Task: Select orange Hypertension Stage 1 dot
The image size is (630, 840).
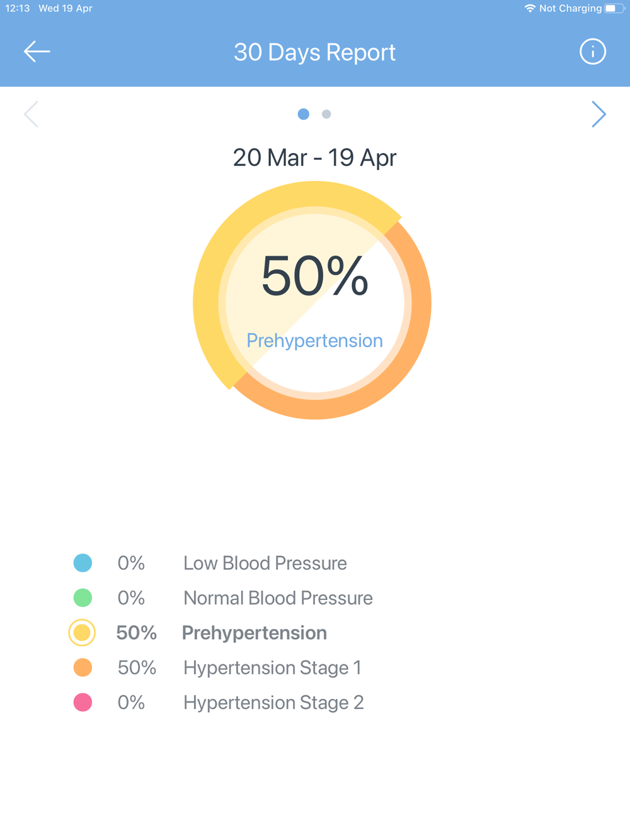Action: 83,667
